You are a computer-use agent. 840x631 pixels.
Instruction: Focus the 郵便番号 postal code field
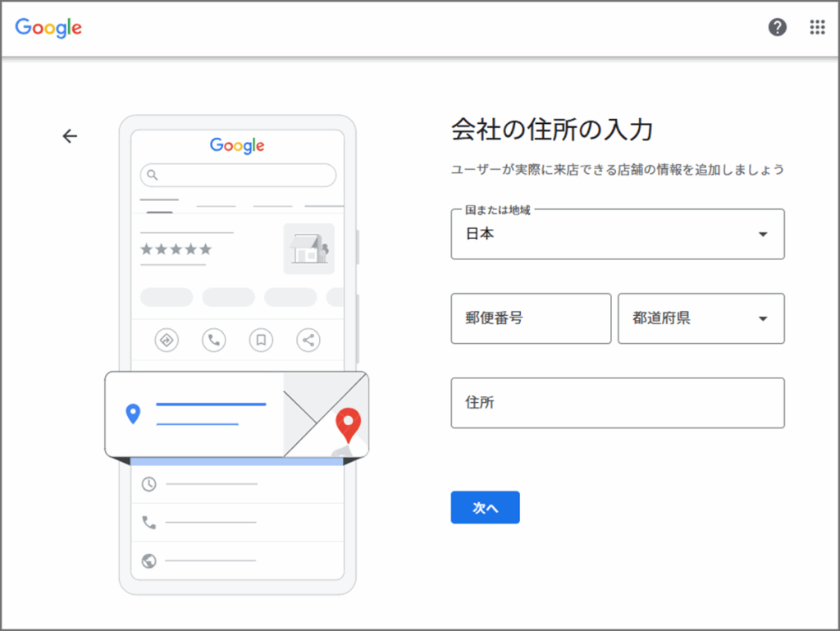click(530, 318)
